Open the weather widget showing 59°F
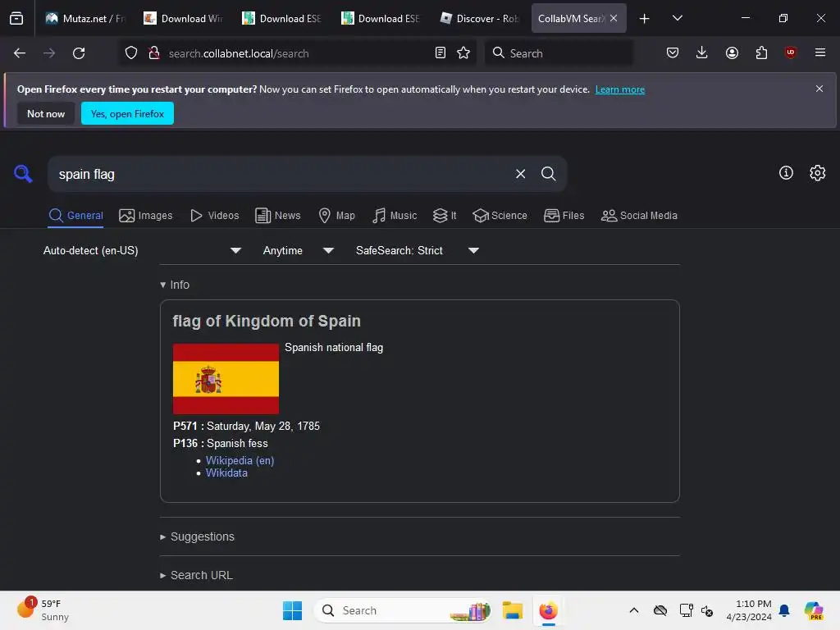Image resolution: width=840 pixels, height=630 pixels. click(x=43, y=609)
